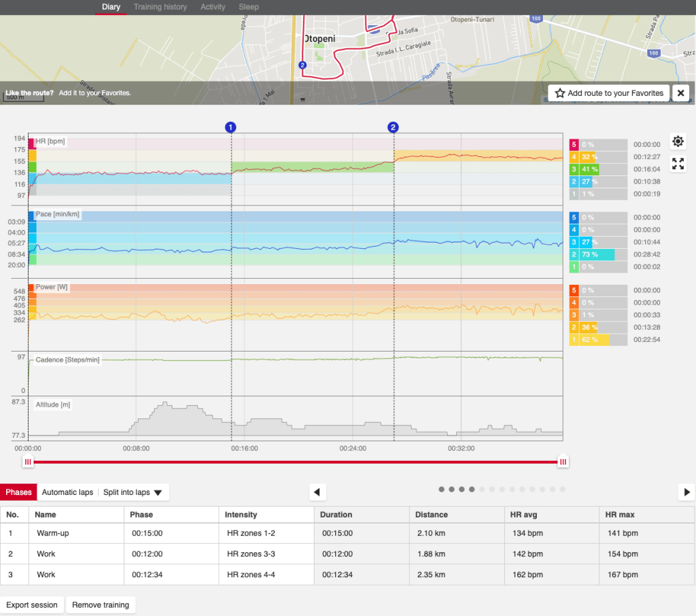Switch to Automatic laps view

(67, 492)
